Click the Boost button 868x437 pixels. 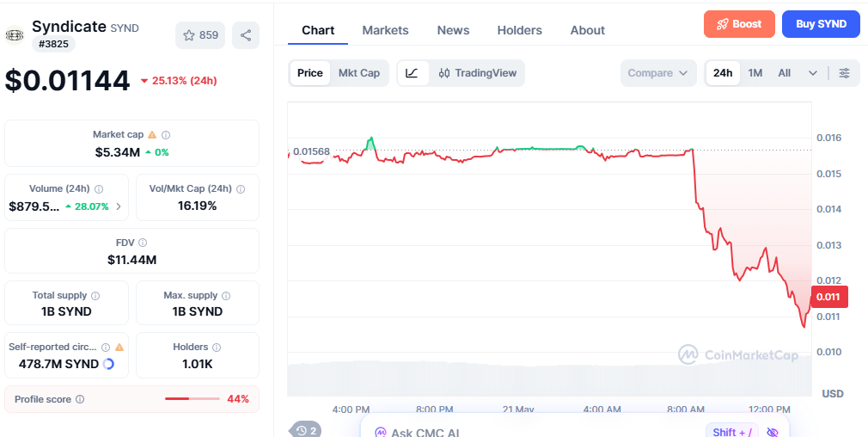(x=739, y=24)
